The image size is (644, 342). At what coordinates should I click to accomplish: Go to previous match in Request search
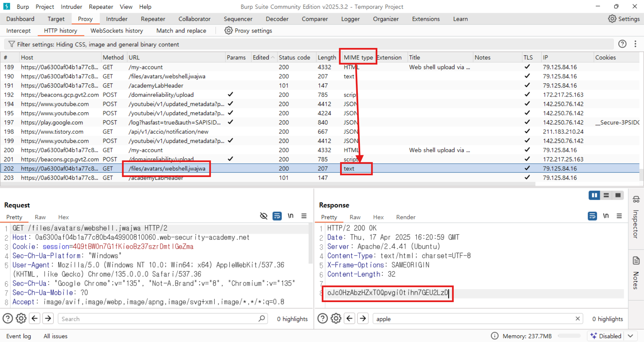[x=35, y=318]
